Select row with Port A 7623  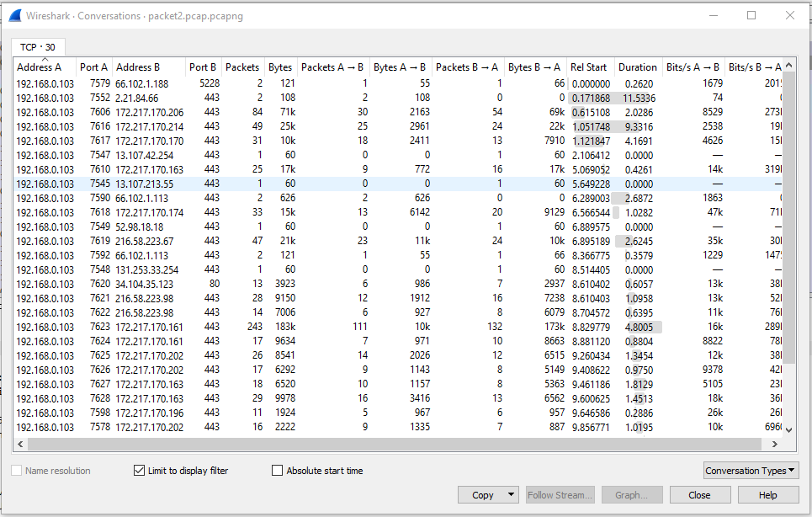pyautogui.click(x=99, y=327)
